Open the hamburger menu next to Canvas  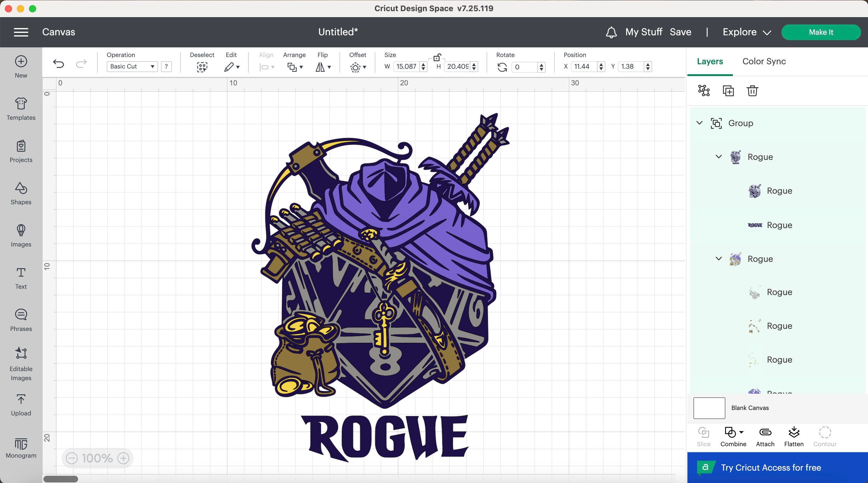tap(21, 32)
